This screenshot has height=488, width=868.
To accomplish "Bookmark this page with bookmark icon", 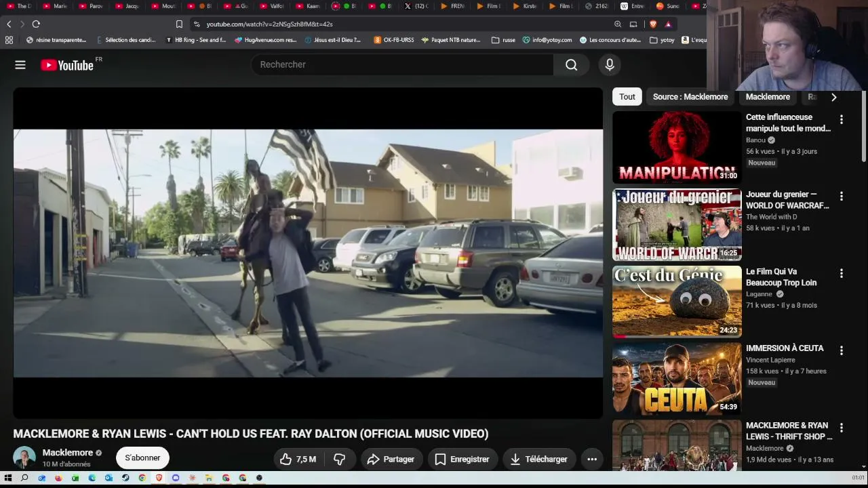I will tap(179, 24).
